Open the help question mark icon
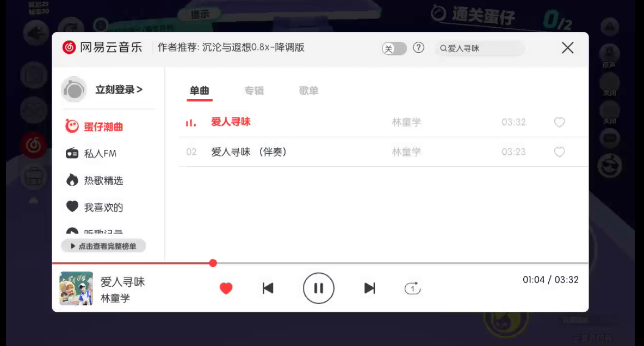The width and height of the screenshot is (644, 346). click(418, 48)
